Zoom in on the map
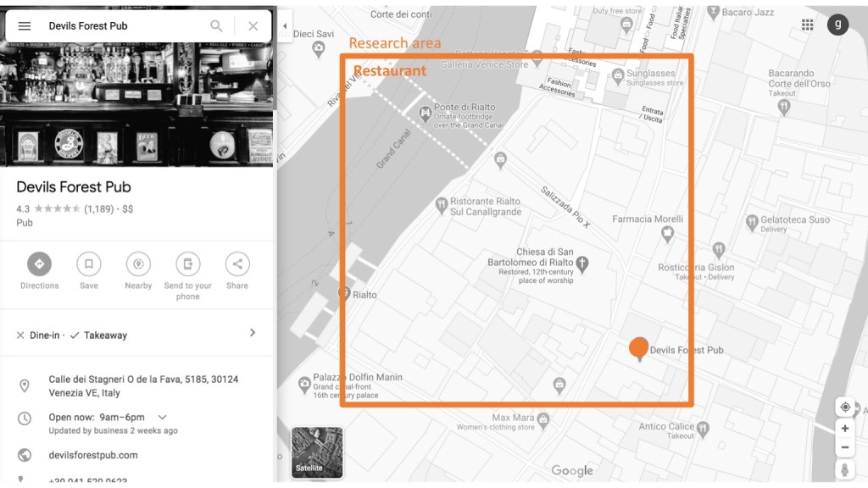 click(x=844, y=429)
